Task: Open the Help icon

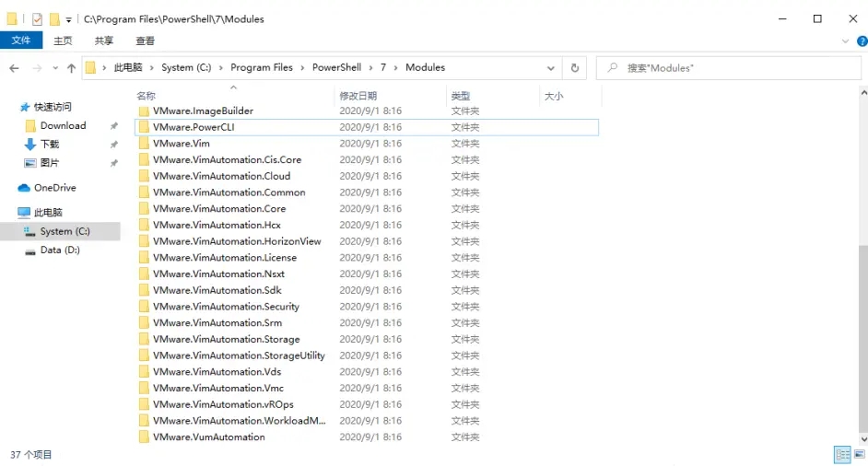Action: click(x=862, y=41)
